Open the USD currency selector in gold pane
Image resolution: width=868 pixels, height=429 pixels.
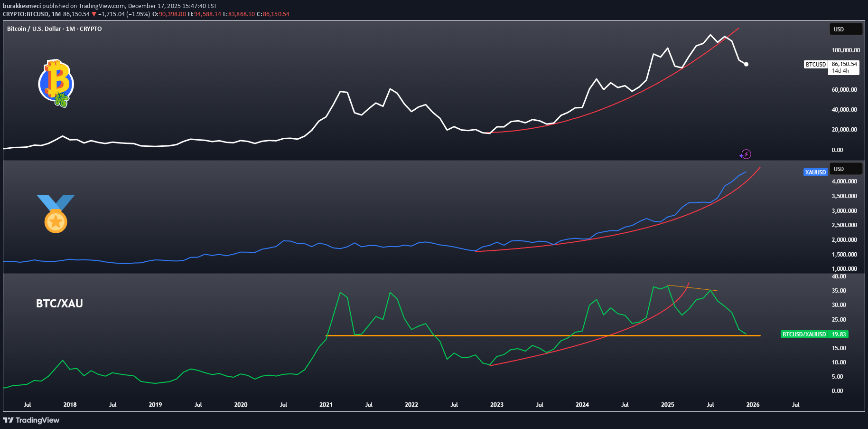(845, 169)
